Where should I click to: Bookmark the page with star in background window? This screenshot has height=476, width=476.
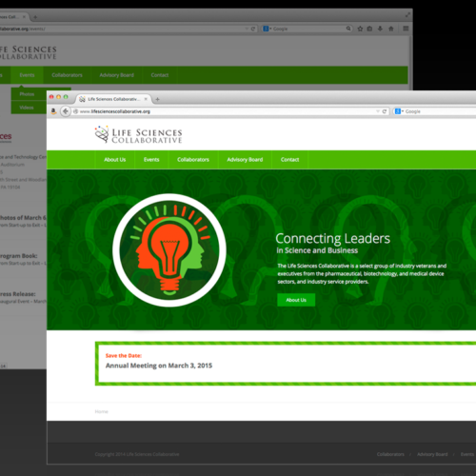tap(360, 29)
